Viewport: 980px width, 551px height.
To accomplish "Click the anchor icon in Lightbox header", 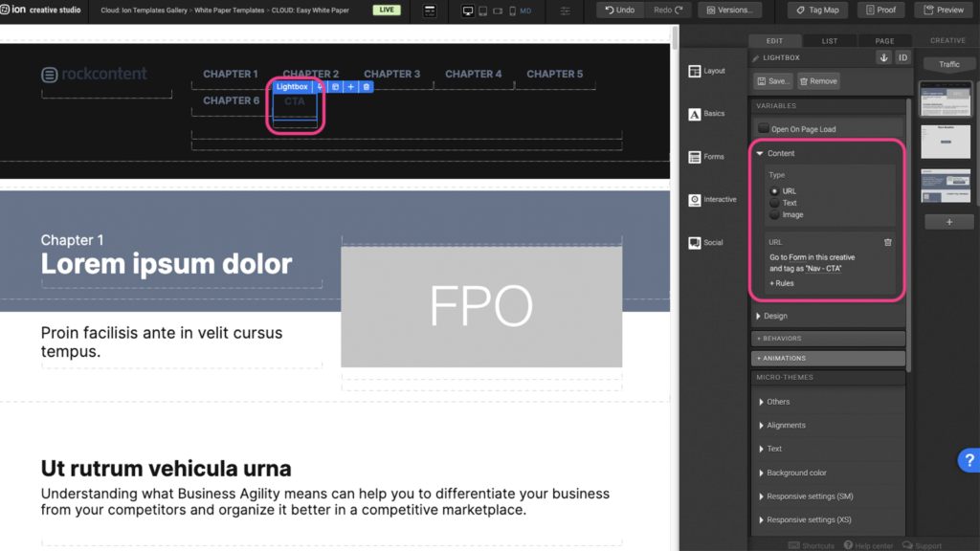I will tap(883, 58).
